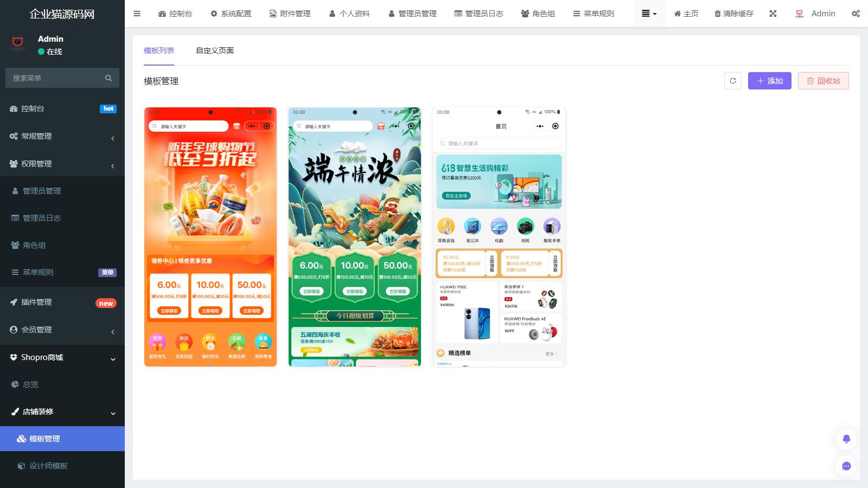Click the 添加 add button
This screenshot has height=488, width=868.
pyautogui.click(x=770, y=81)
